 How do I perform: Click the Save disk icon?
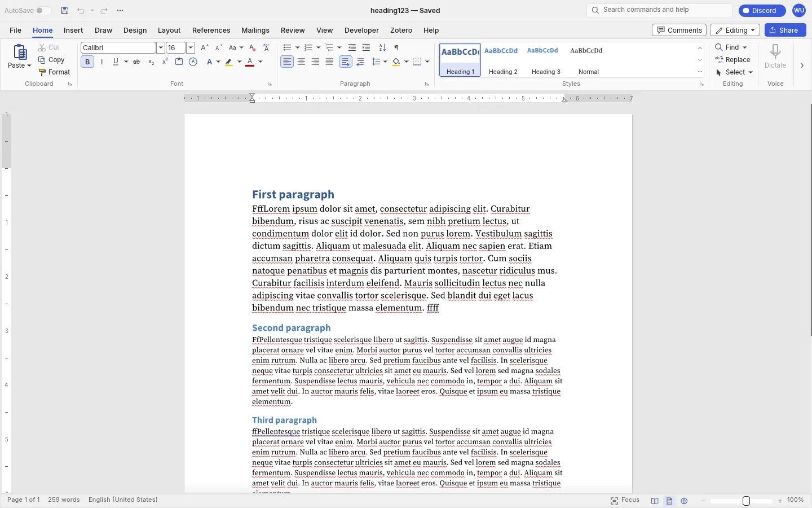[x=65, y=11]
